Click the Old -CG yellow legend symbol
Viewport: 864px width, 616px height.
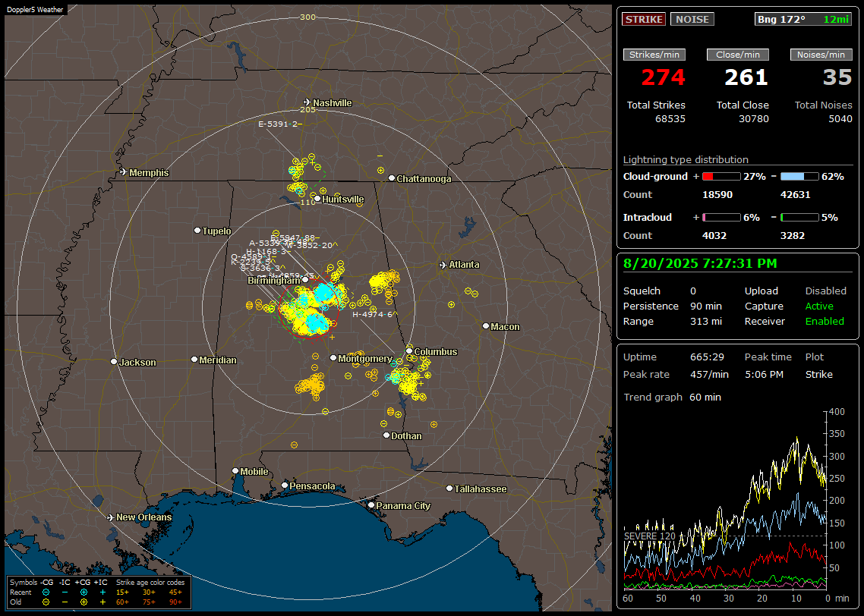click(46, 602)
